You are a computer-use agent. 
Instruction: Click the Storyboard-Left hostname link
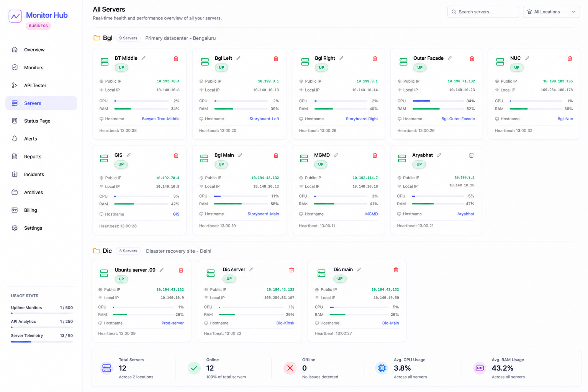(x=264, y=119)
